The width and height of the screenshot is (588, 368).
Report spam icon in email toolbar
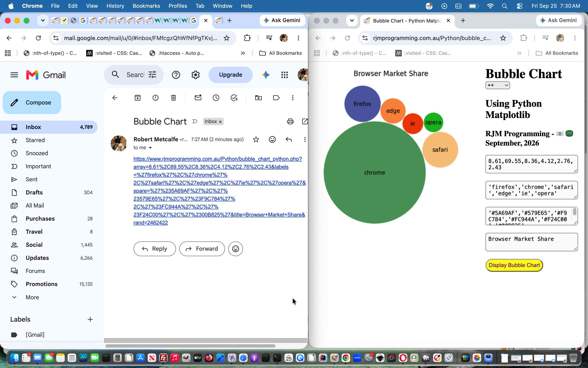(x=156, y=98)
